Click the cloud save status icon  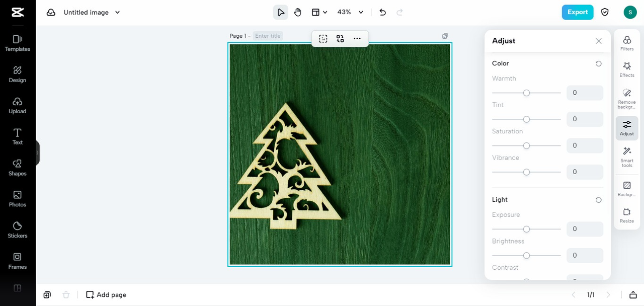(x=51, y=12)
